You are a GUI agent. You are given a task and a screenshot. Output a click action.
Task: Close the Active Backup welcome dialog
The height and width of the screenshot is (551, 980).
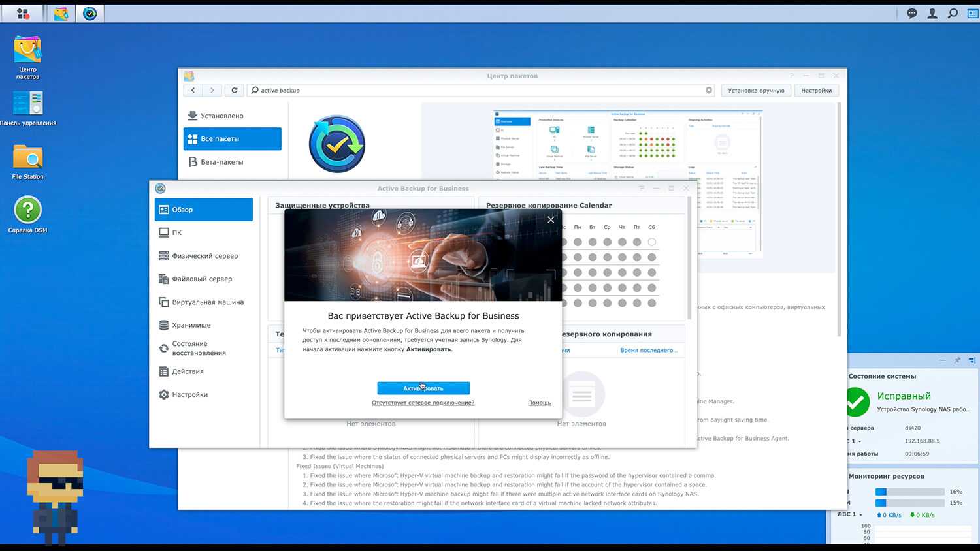[551, 220]
